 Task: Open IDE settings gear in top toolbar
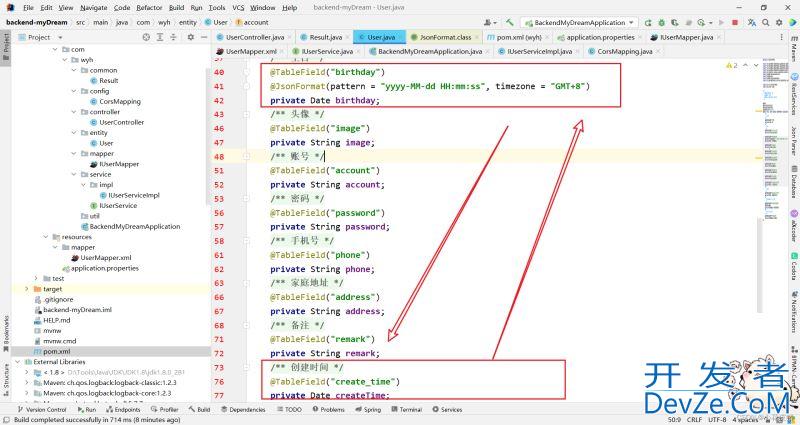pyautogui.click(x=779, y=22)
